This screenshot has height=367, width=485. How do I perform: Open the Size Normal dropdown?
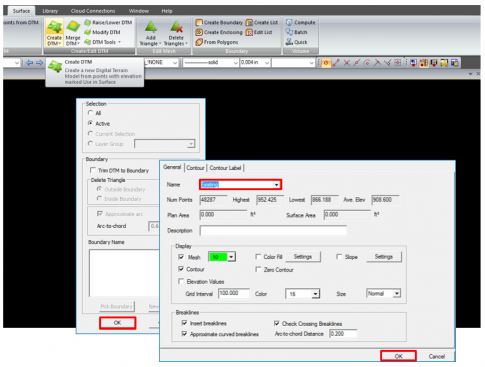pyautogui.click(x=396, y=293)
